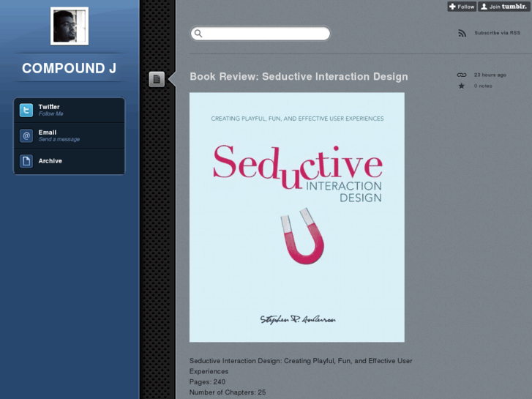This screenshot has width=532, height=399.
Task: Open Subscribe via RSS link
Action: coord(497,33)
